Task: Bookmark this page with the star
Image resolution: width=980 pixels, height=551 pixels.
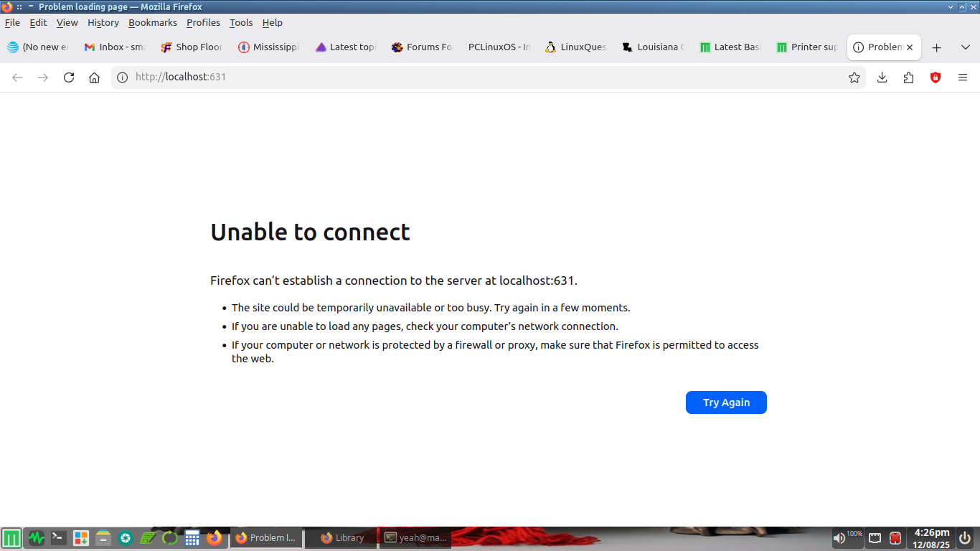Action: [854, 77]
